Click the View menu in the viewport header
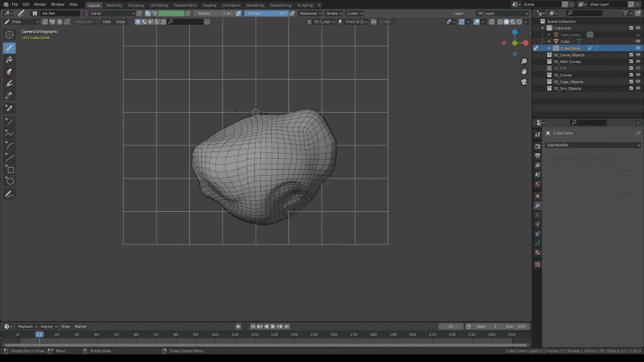Image resolution: width=644 pixels, height=362 pixels. click(107, 21)
